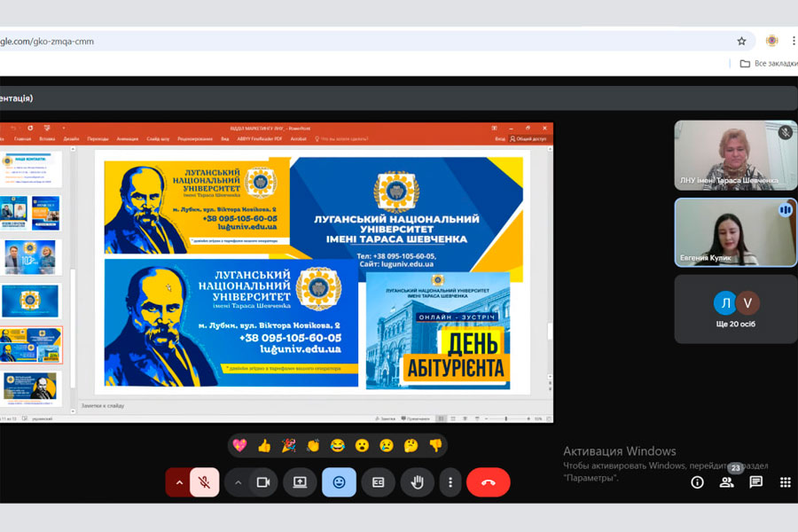Select blue emblem-only slide thumbnail
Image resolution: width=798 pixels, height=532 pixels.
click(x=30, y=301)
